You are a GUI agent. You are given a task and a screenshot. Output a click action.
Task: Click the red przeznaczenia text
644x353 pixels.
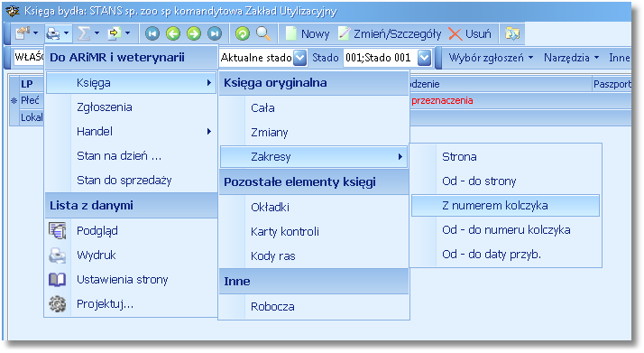tap(442, 100)
